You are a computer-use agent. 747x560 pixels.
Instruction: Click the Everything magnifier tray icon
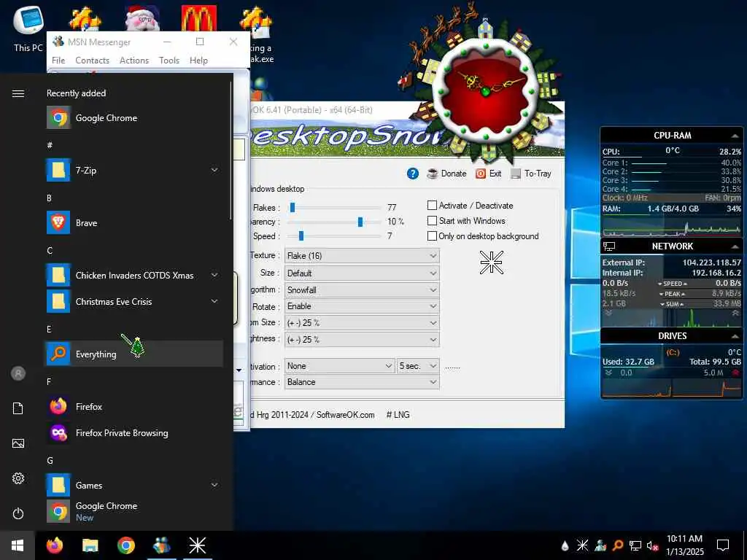tap(618, 545)
